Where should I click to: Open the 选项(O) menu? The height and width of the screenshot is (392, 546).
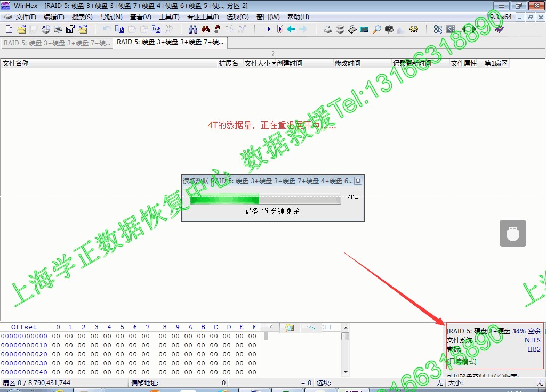coord(237,17)
